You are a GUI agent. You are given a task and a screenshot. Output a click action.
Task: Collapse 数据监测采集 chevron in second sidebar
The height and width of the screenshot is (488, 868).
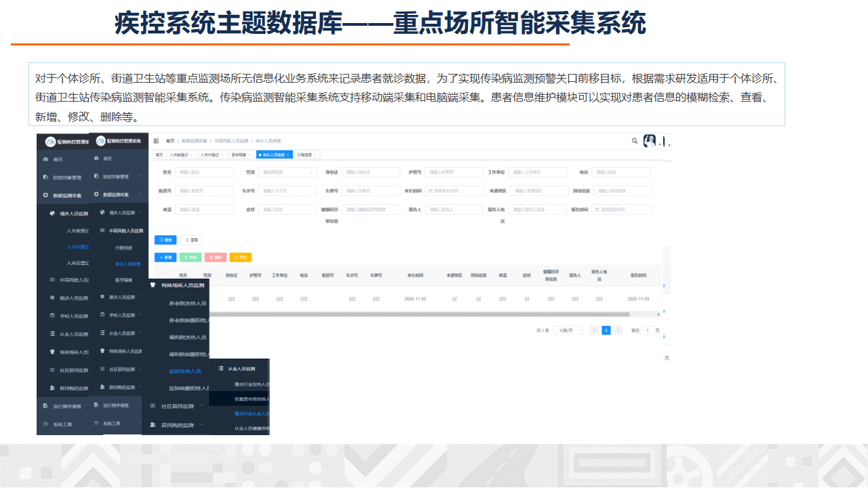coord(140,194)
